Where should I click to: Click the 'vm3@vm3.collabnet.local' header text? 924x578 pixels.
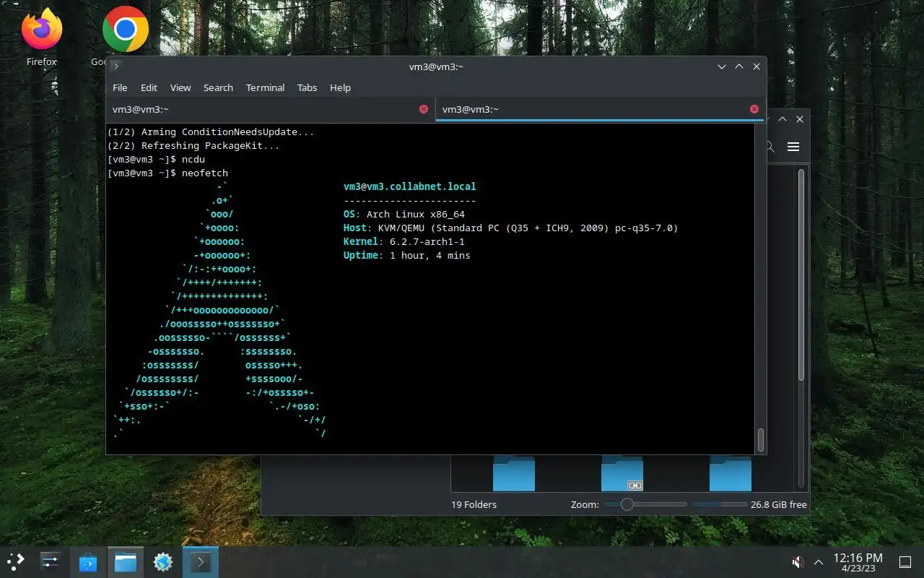click(x=410, y=186)
